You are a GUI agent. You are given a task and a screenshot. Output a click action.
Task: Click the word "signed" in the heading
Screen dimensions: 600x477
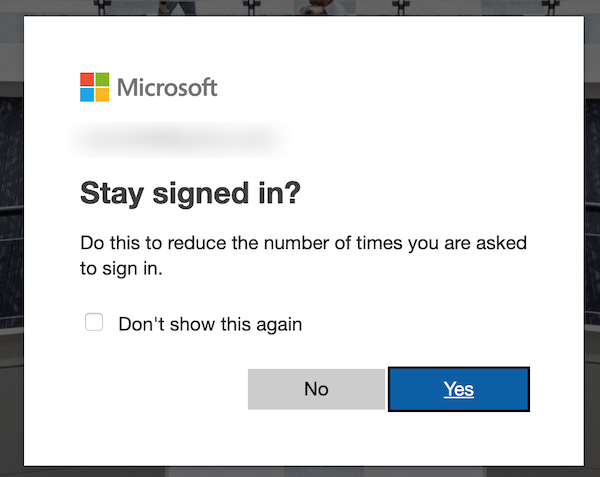point(201,194)
